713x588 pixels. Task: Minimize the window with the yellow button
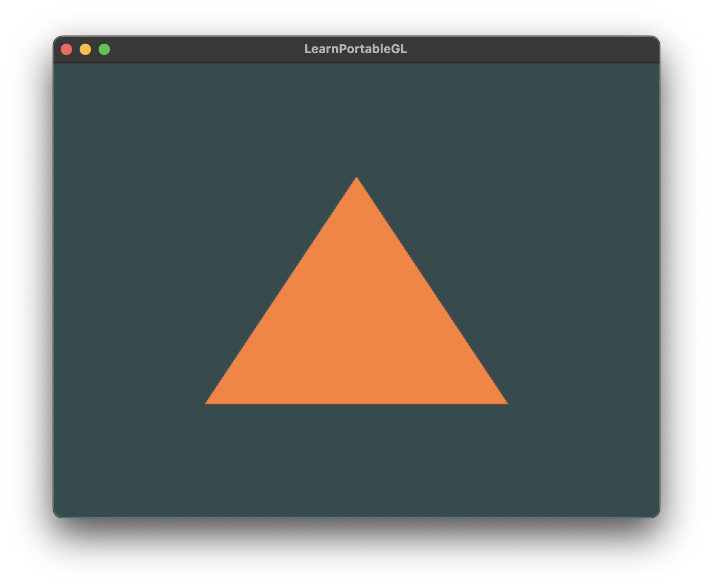tap(85, 49)
